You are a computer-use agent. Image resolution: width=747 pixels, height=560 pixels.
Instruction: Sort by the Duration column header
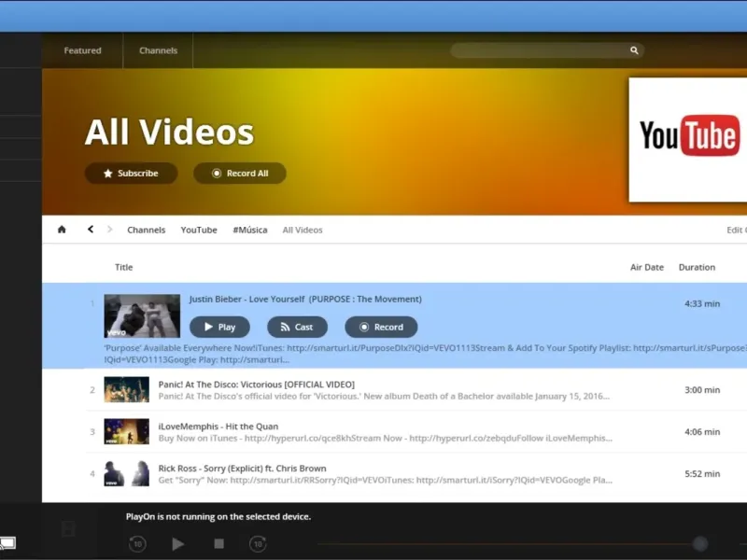coord(697,267)
